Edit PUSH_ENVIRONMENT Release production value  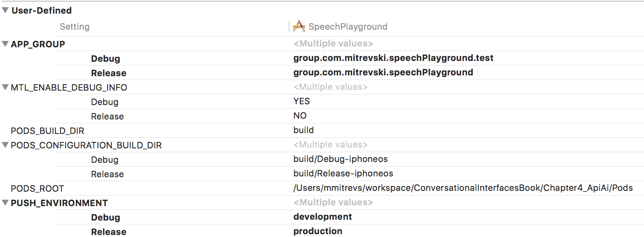(x=318, y=231)
